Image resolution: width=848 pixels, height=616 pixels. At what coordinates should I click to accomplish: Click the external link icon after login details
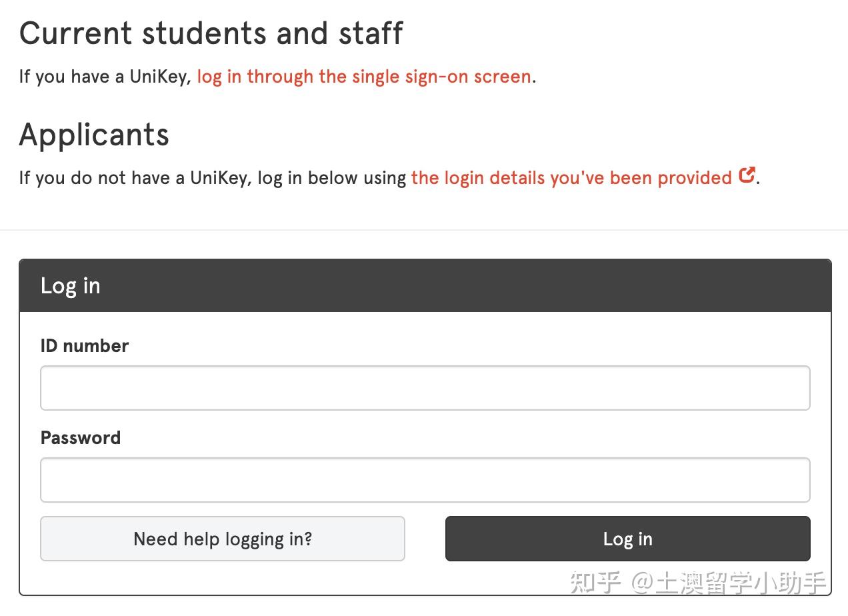747,175
